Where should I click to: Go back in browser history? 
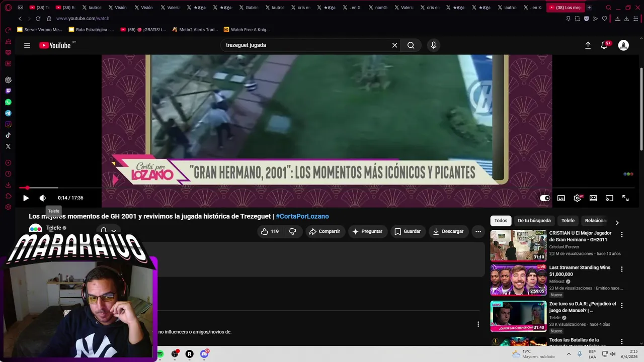click(20, 19)
